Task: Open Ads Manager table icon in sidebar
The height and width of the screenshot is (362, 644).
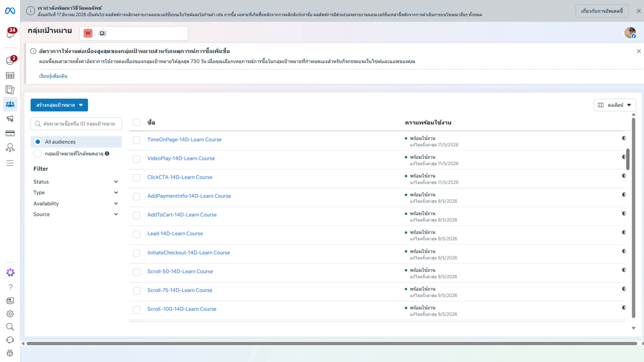Action: coord(10,75)
